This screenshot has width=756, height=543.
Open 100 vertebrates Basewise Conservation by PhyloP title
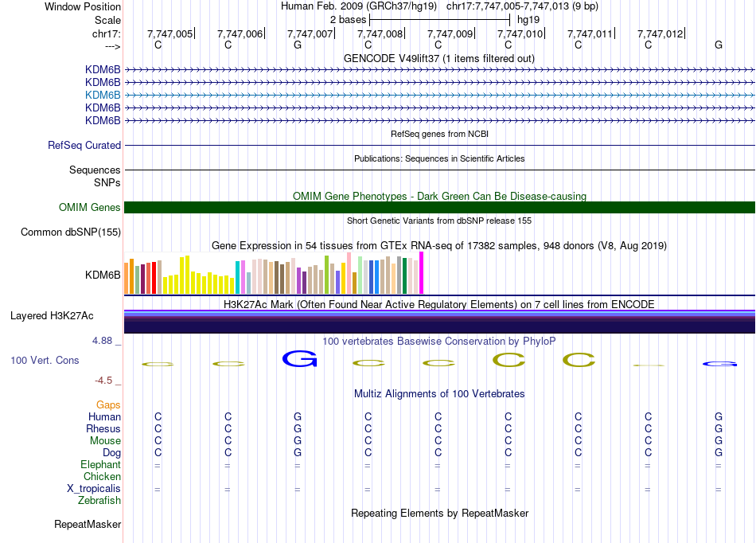pos(438,341)
